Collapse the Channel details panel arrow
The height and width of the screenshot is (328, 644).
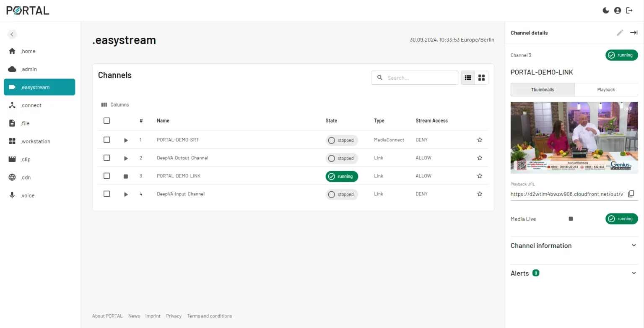point(634,33)
